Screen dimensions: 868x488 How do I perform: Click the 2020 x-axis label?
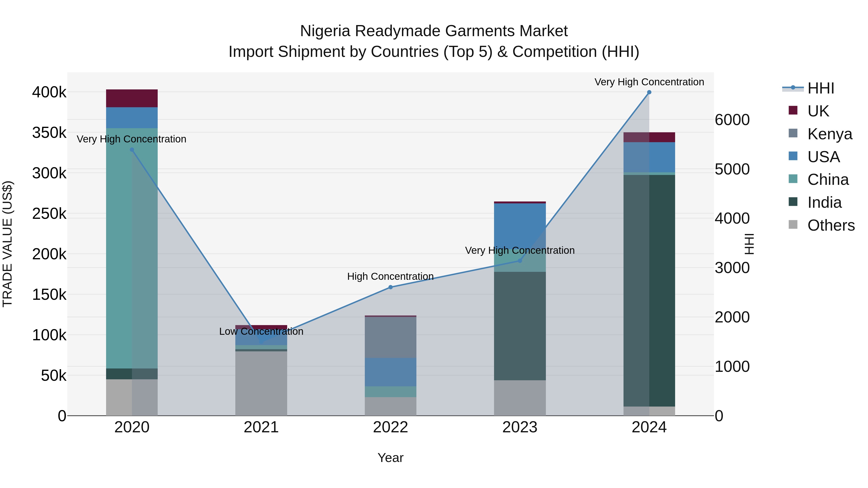(x=132, y=427)
